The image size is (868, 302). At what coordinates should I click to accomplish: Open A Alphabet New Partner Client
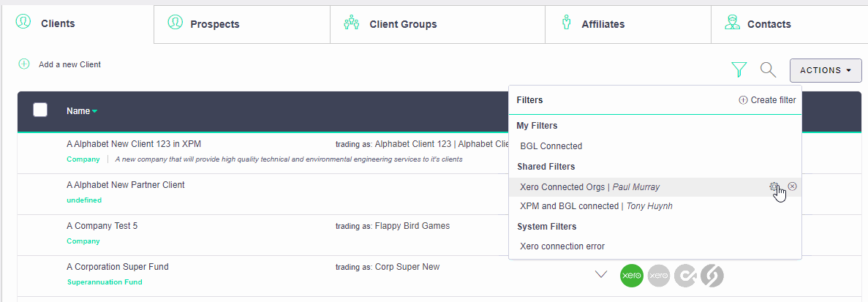(x=126, y=185)
